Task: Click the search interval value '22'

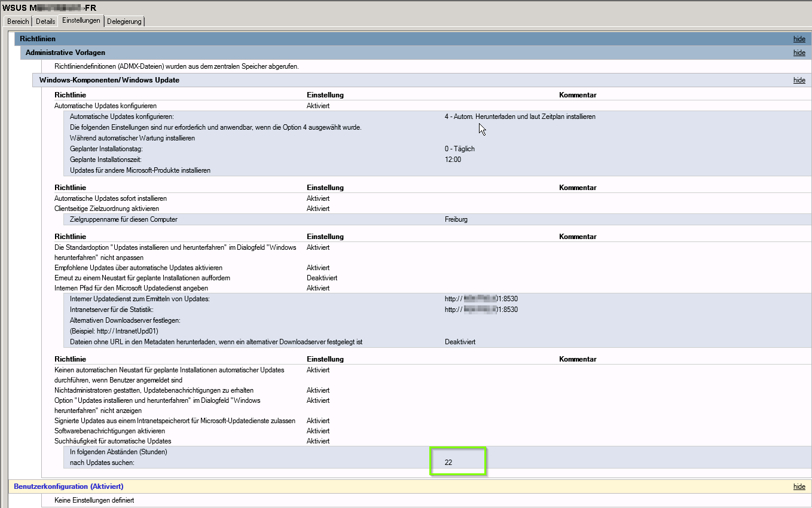Action: pos(448,463)
